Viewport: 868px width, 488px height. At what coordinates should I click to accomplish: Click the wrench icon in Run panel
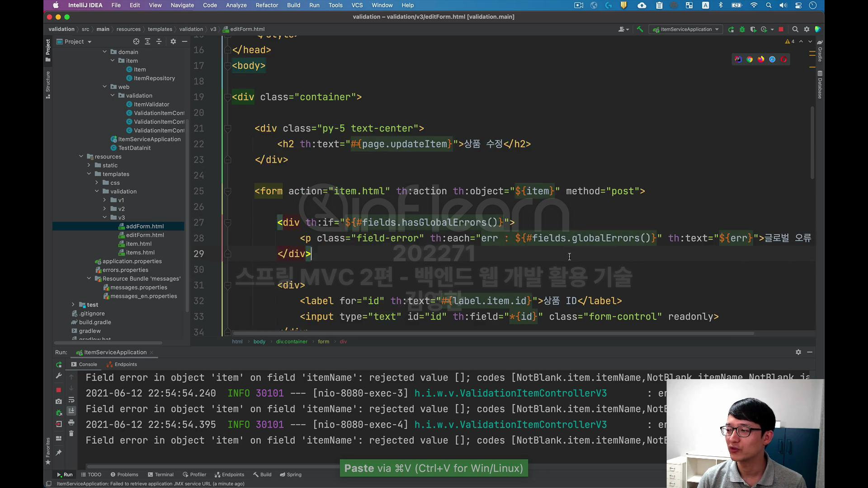tap(59, 376)
